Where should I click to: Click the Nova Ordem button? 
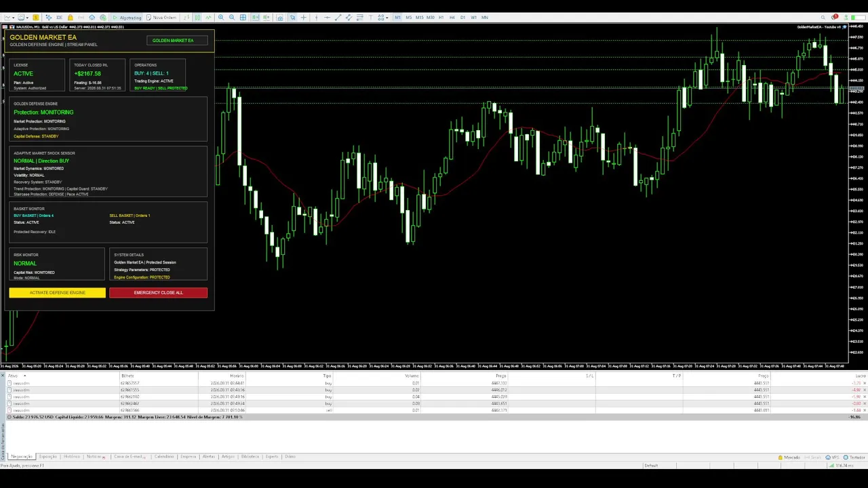pyautogui.click(x=161, y=18)
